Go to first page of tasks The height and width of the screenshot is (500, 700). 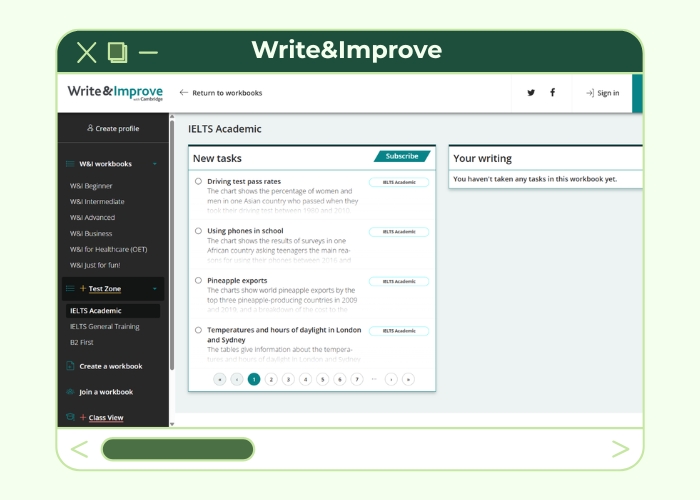[220, 379]
